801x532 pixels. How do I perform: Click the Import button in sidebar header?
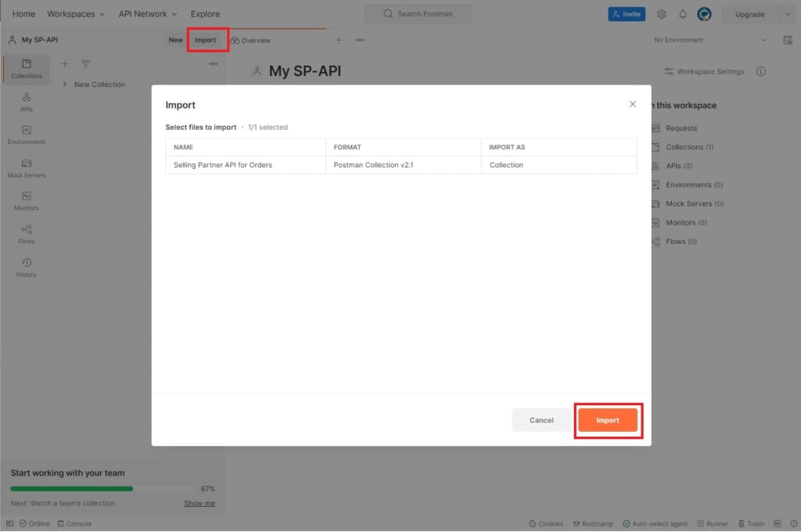click(205, 40)
